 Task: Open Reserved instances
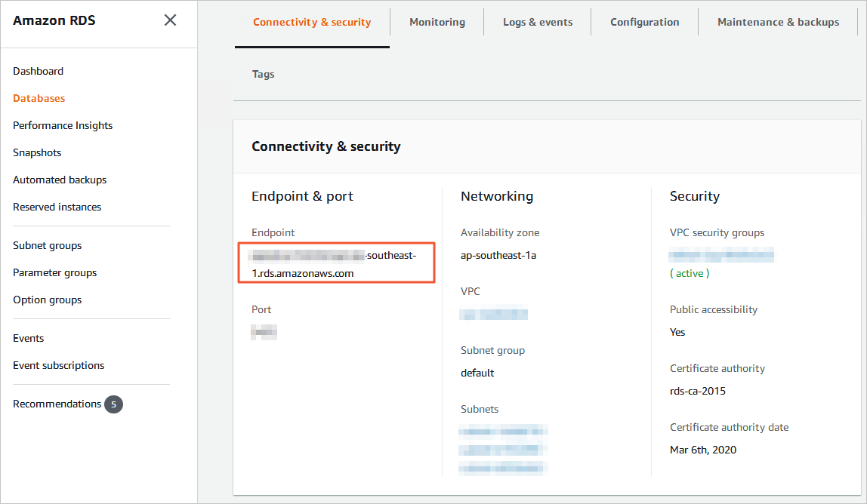(x=57, y=207)
